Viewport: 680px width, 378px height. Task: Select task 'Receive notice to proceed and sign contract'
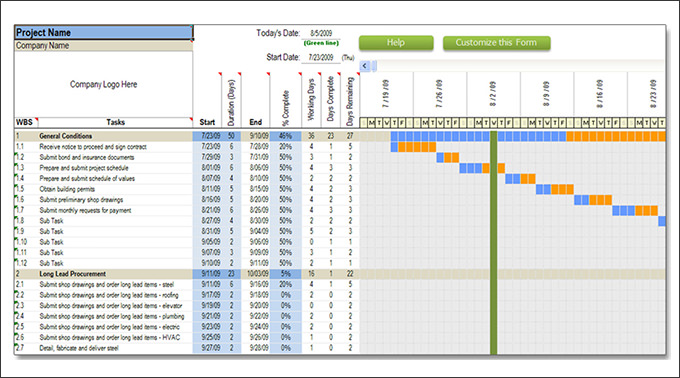click(93, 147)
